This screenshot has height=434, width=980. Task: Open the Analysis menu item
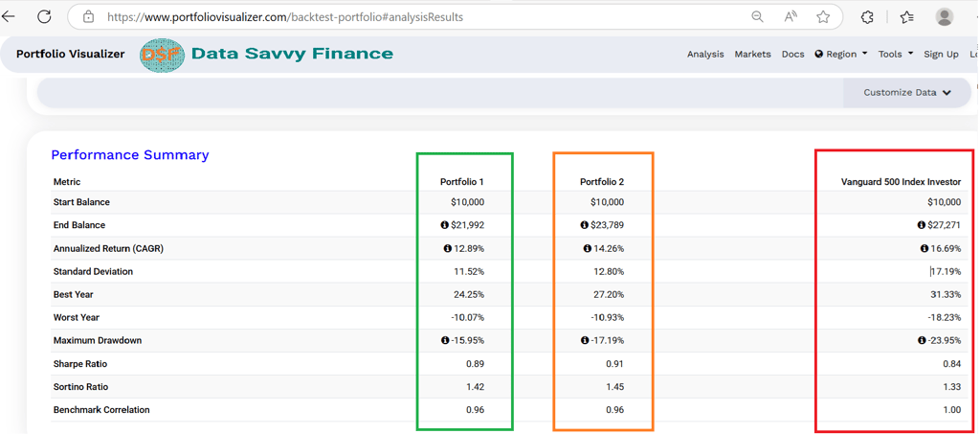[705, 55]
